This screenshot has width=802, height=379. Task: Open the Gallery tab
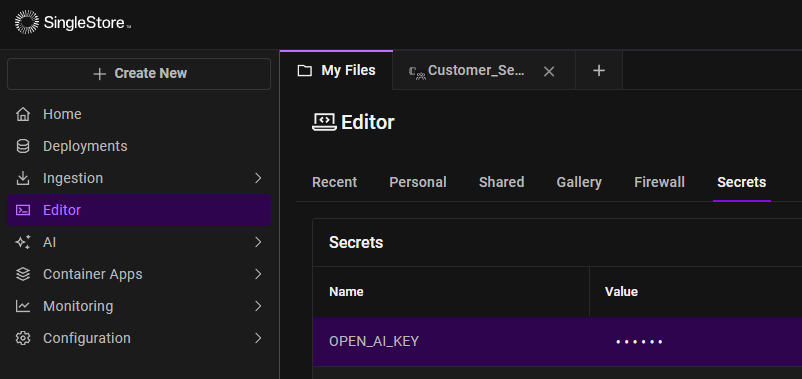point(579,182)
